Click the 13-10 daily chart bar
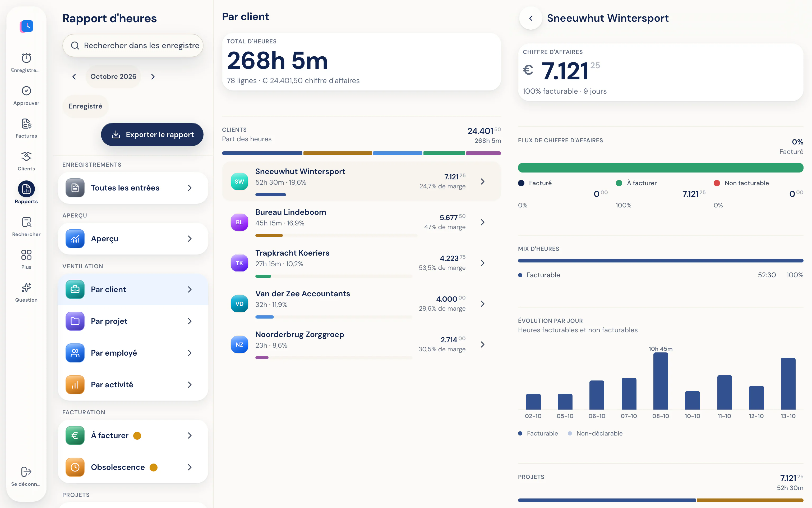812x508 pixels. 788,384
